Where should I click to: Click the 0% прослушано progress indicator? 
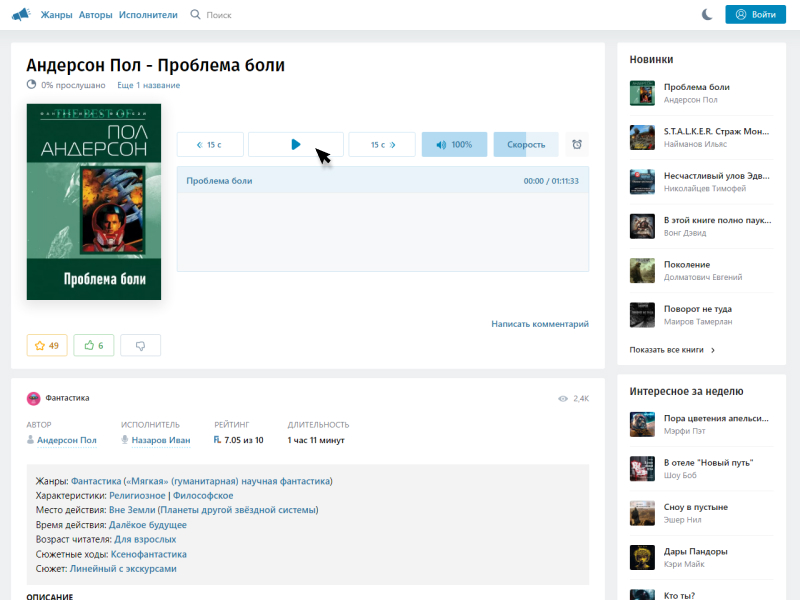(66, 85)
